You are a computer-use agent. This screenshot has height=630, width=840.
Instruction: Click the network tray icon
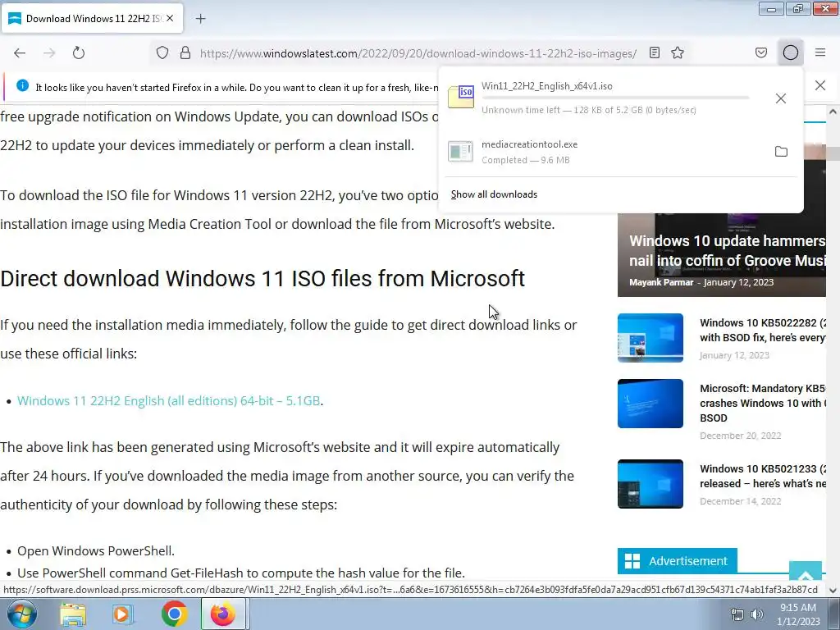click(x=737, y=615)
